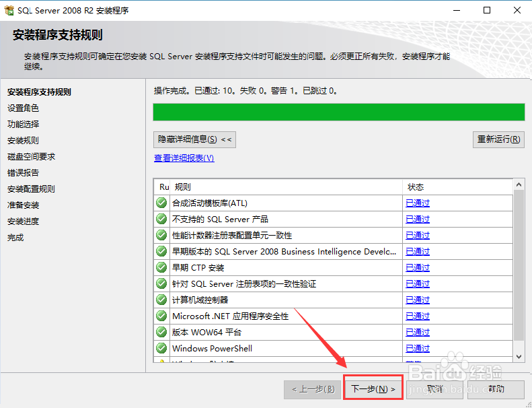Click the green progress bar
This screenshot has height=408, width=532.
339,112
